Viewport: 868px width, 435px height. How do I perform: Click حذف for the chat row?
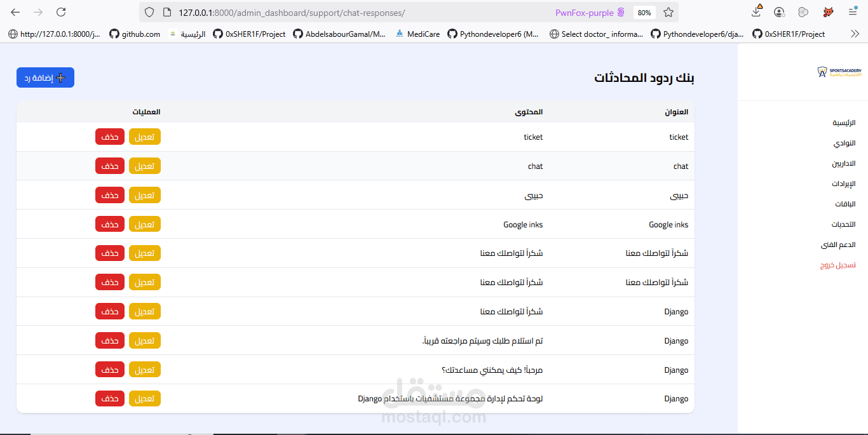pyautogui.click(x=110, y=166)
